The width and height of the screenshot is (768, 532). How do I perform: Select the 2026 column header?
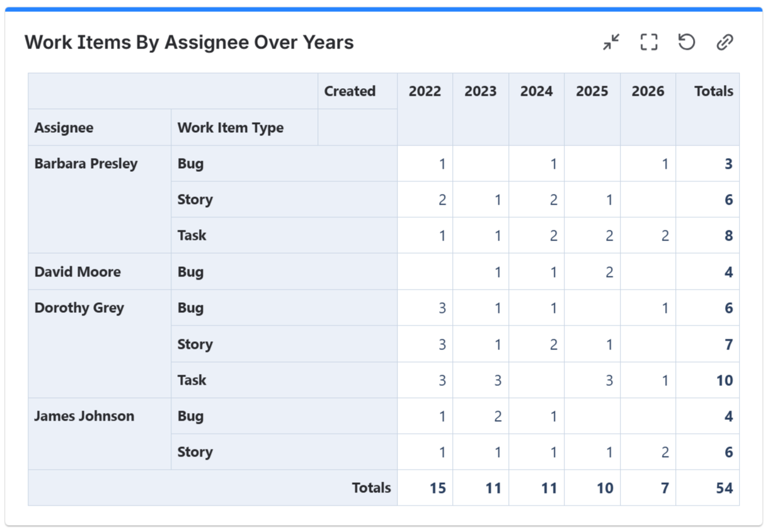click(648, 91)
